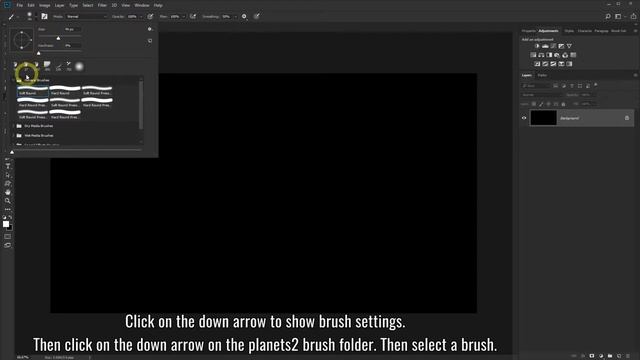Add a Color Balance adjustment
This screenshot has height=360, width=640.
pos(541,55)
